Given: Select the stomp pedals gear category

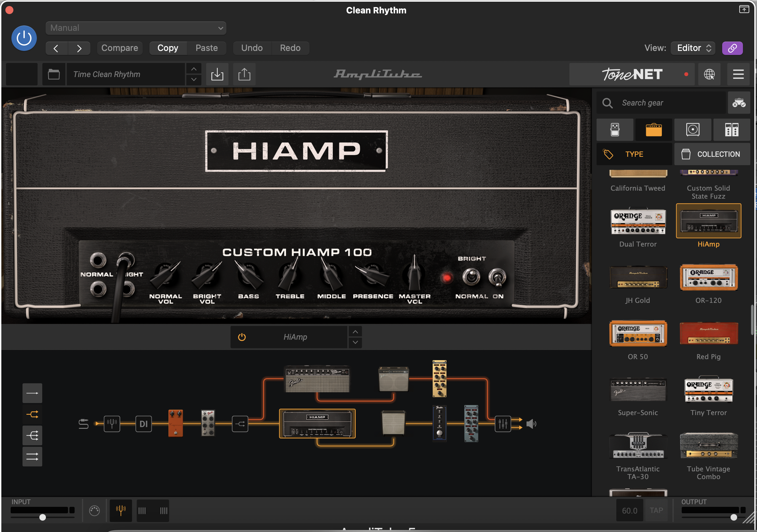Looking at the screenshot, I should [x=615, y=130].
